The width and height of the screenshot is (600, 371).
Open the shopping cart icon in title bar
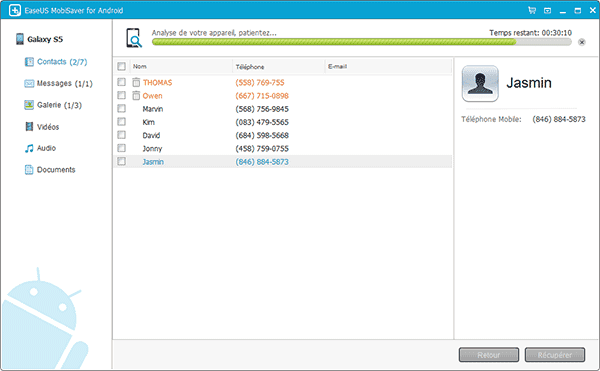532,10
